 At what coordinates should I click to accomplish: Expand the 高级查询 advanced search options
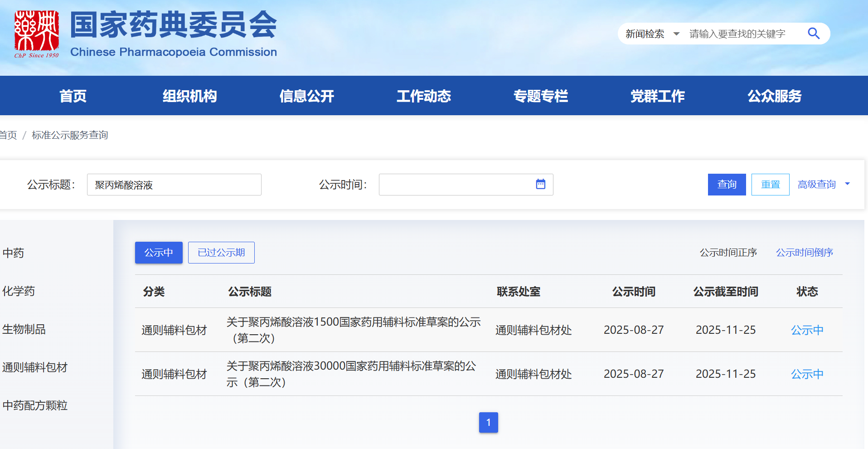coord(823,185)
